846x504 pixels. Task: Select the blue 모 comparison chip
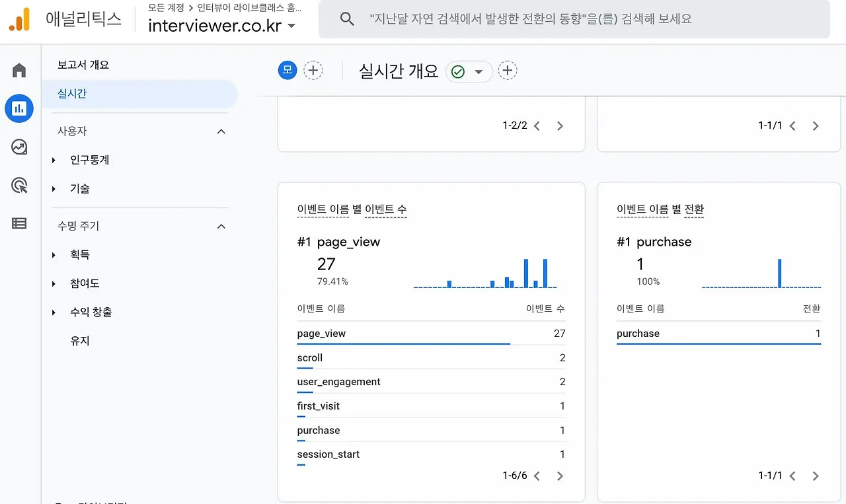click(x=286, y=69)
